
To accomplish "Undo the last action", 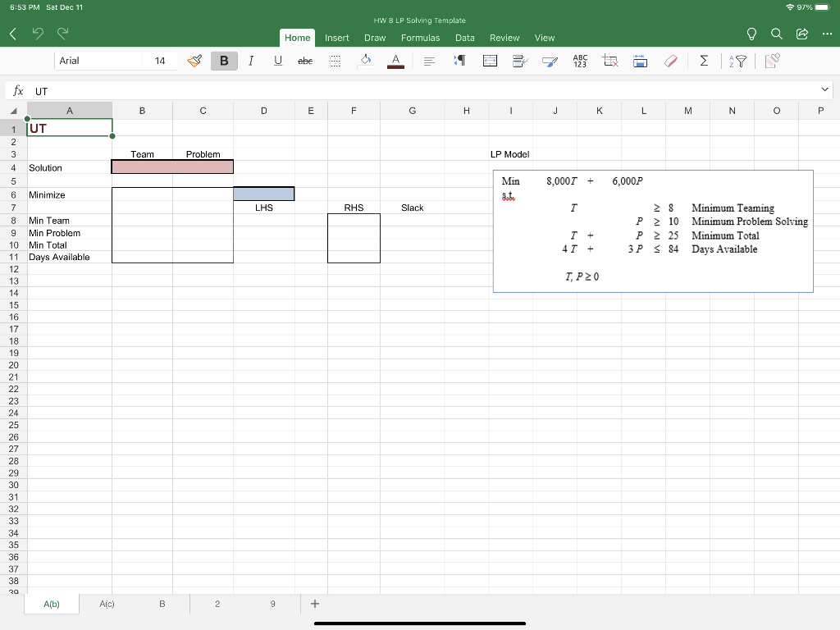I will click(38, 34).
